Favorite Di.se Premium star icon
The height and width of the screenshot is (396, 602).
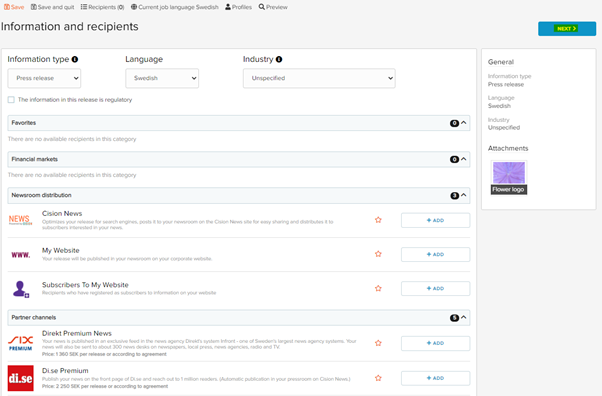coord(378,378)
